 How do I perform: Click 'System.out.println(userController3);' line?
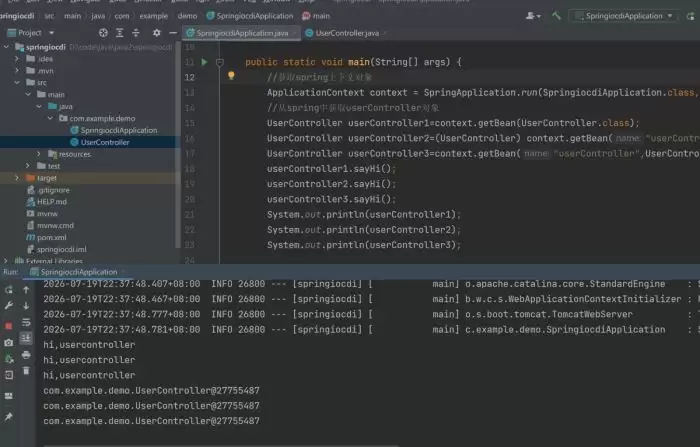click(x=363, y=245)
